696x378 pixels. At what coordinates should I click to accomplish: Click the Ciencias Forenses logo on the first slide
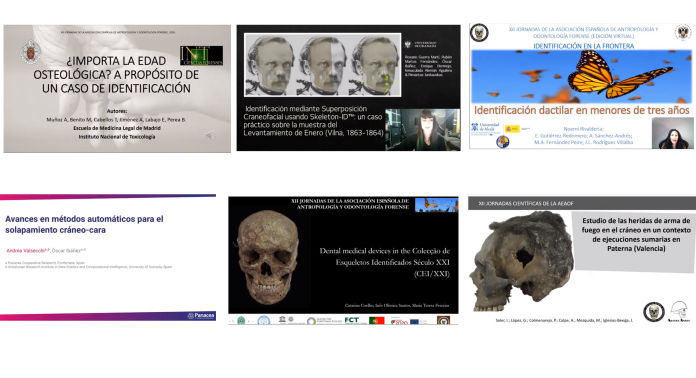click(202, 56)
